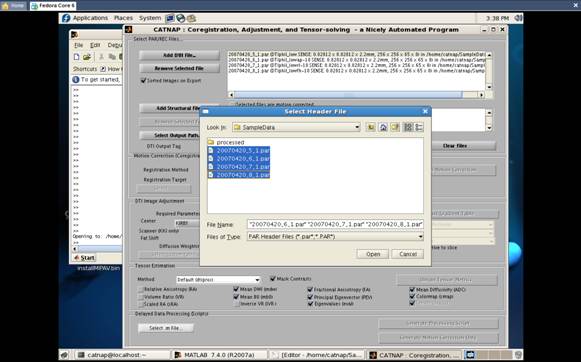This screenshot has height=362, width=581.
Task: Click the Clear Files button
Action: [x=455, y=146]
